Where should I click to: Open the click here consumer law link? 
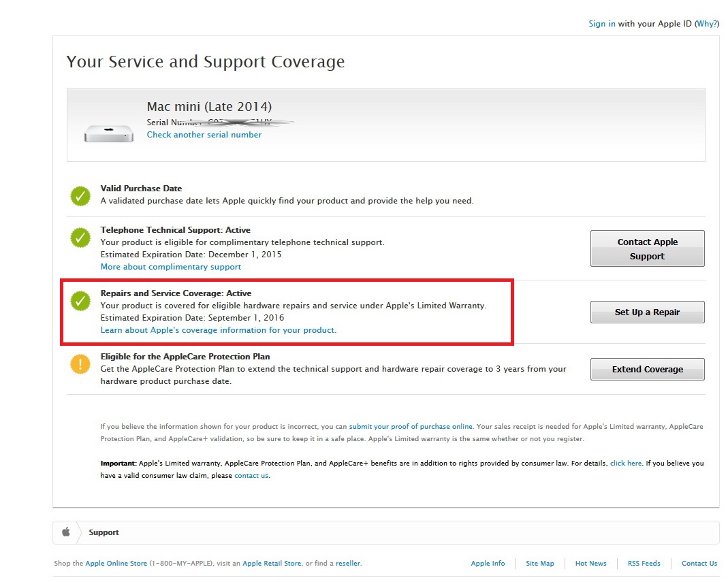point(626,463)
